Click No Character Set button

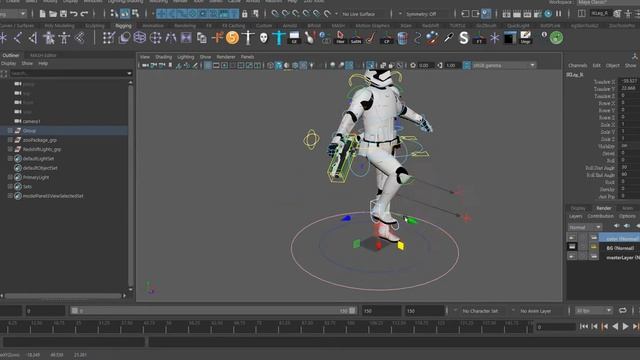coord(480,311)
